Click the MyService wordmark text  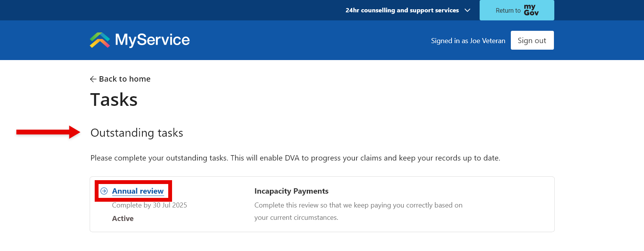(152, 40)
